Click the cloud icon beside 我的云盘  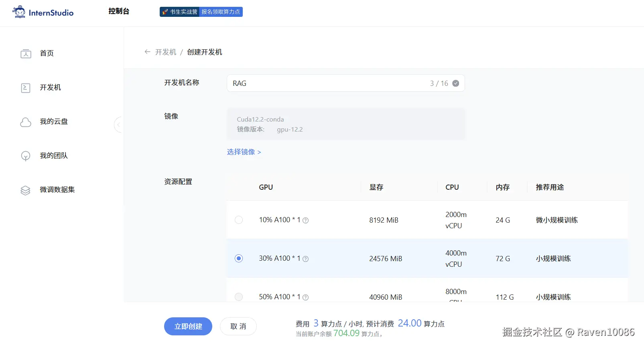pos(26,122)
